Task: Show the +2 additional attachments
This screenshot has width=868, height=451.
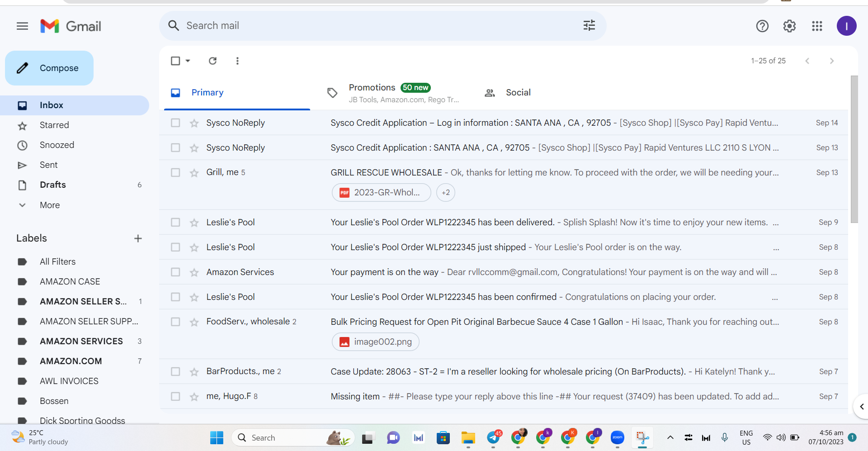Action: click(446, 193)
